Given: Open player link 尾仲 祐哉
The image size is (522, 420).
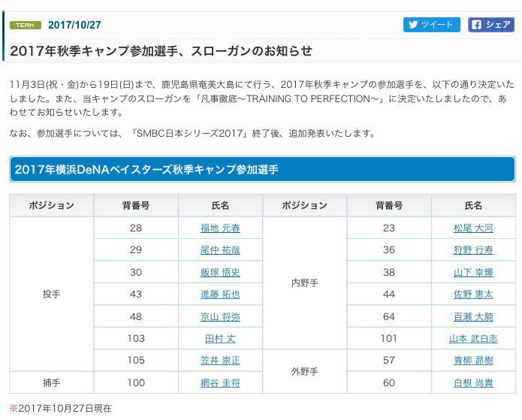Looking at the screenshot, I should point(220,250).
